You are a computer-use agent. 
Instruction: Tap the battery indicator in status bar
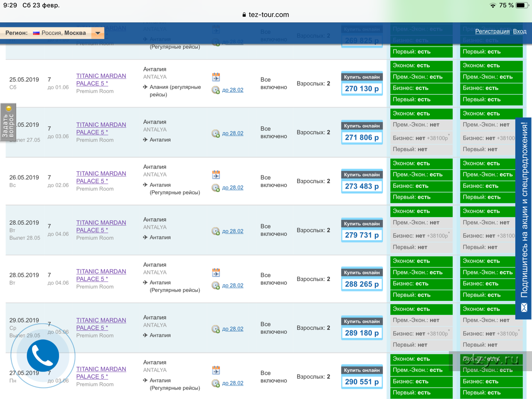(523, 5)
